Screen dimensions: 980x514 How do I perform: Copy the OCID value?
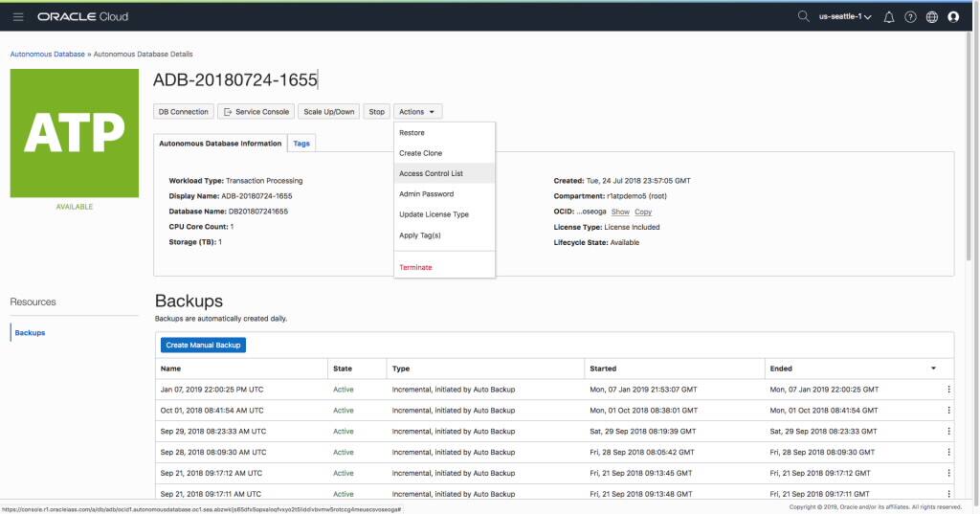643,212
